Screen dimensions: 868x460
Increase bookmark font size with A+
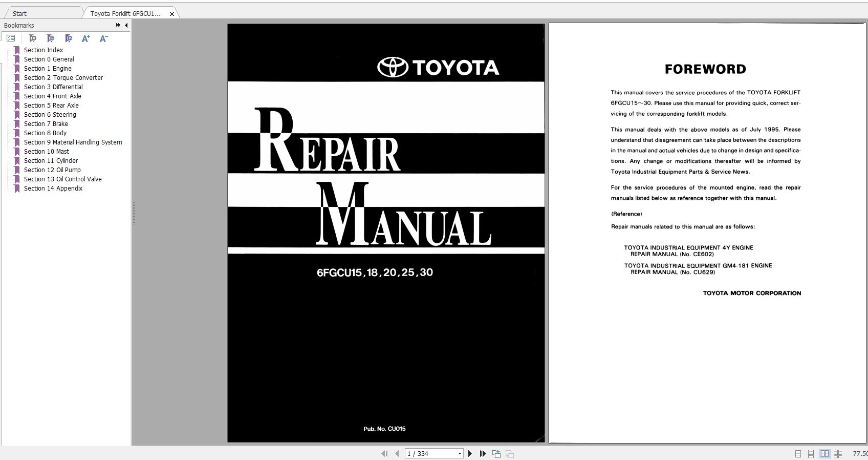point(86,38)
